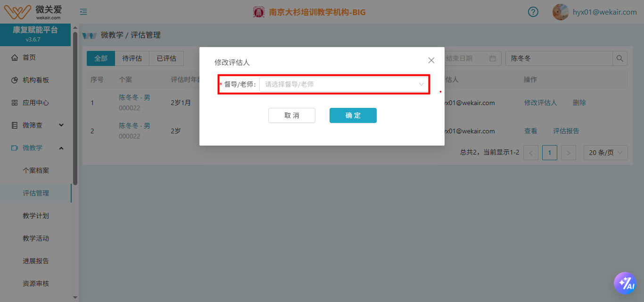
Task: Click the 确定 confirm button
Action: pyautogui.click(x=353, y=115)
